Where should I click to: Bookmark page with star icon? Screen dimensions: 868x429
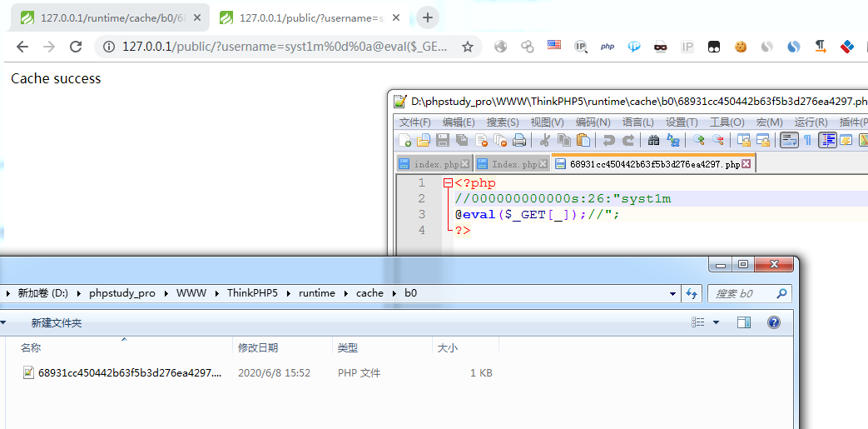pos(468,47)
